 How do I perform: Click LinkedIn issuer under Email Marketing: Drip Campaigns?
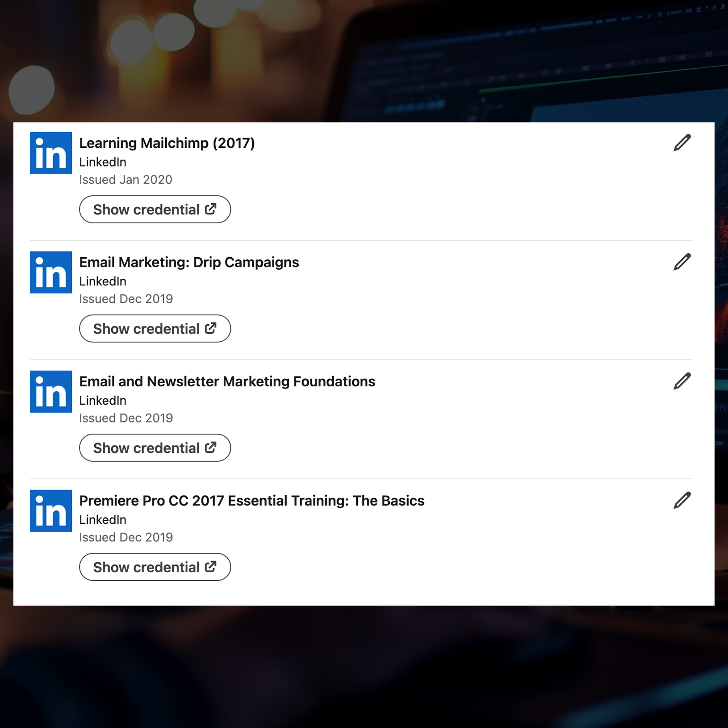coord(103,281)
